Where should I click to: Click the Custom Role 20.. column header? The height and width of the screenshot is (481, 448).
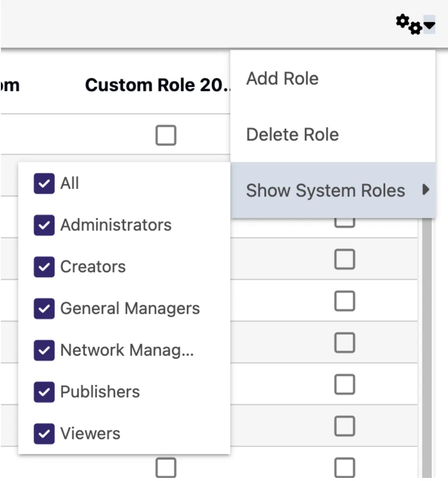(x=158, y=85)
